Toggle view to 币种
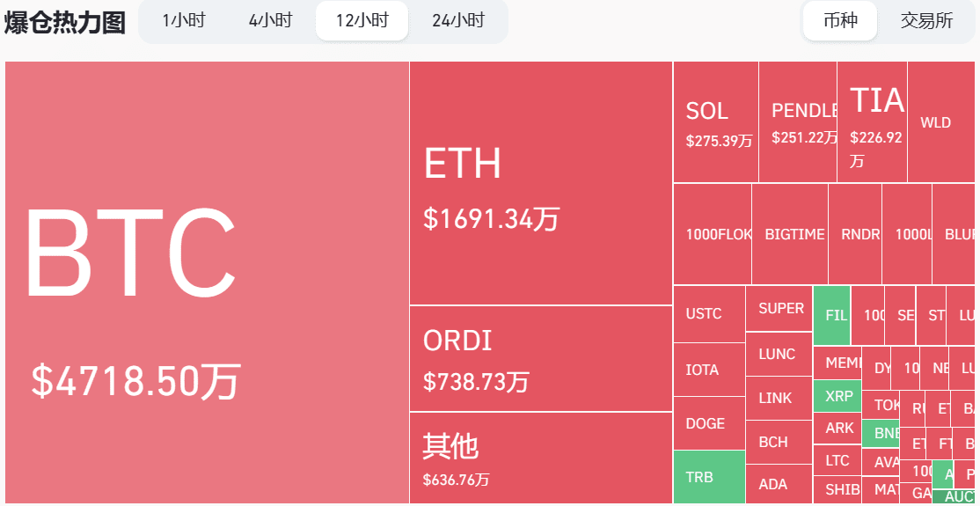Screen dimensions: 980x506 840,20
